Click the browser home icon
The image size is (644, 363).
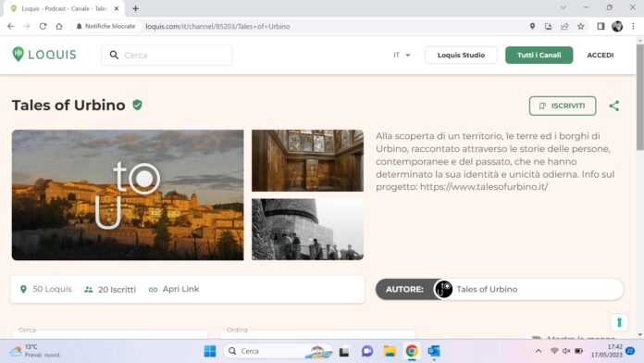[59, 26]
